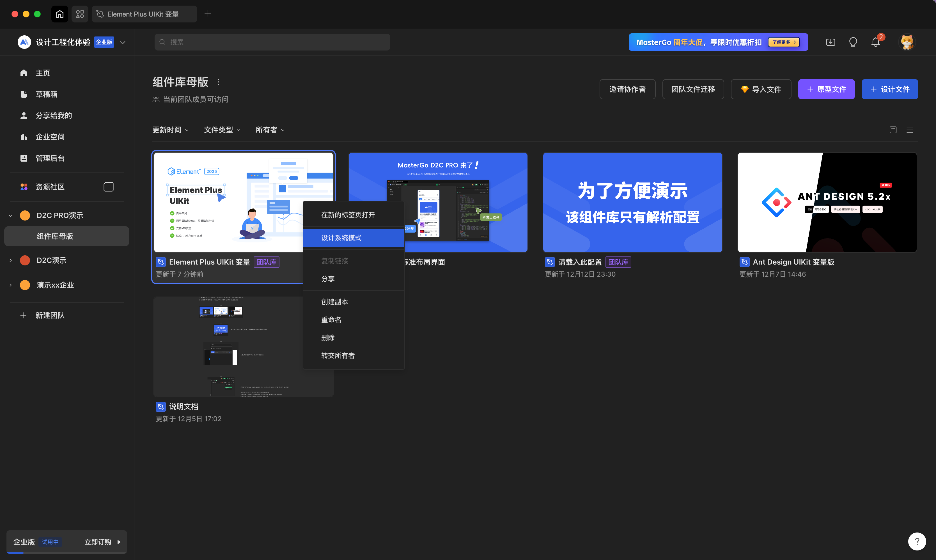The height and width of the screenshot is (560, 936).
Task: Click the 团队库 tag on Element Plus file
Action: point(266,262)
